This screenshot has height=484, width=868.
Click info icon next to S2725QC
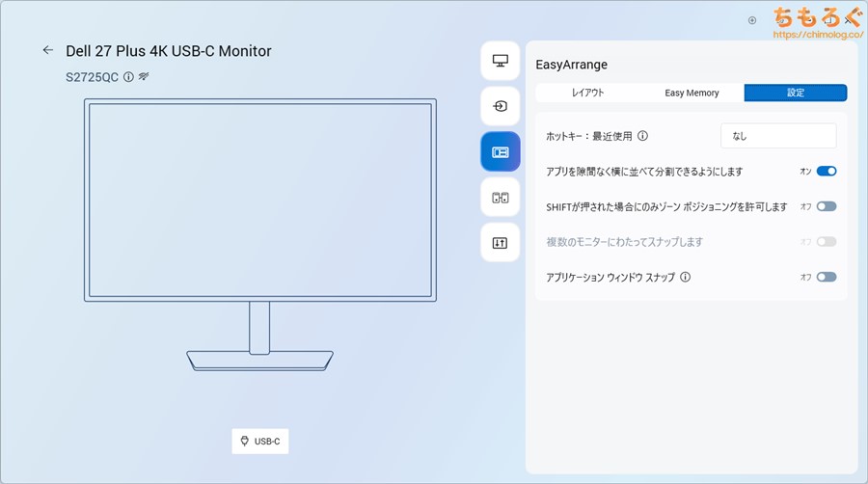coord(128,76)
